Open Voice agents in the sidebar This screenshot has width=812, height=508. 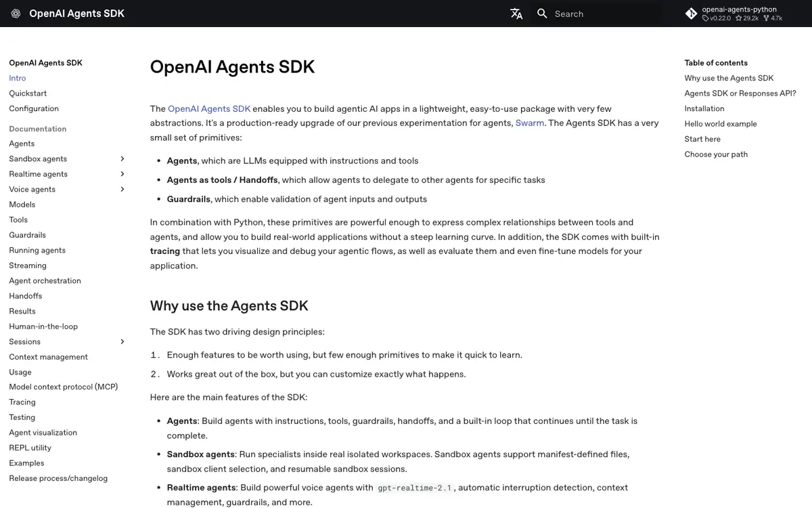pyautogui.click(x=32, y=189)
